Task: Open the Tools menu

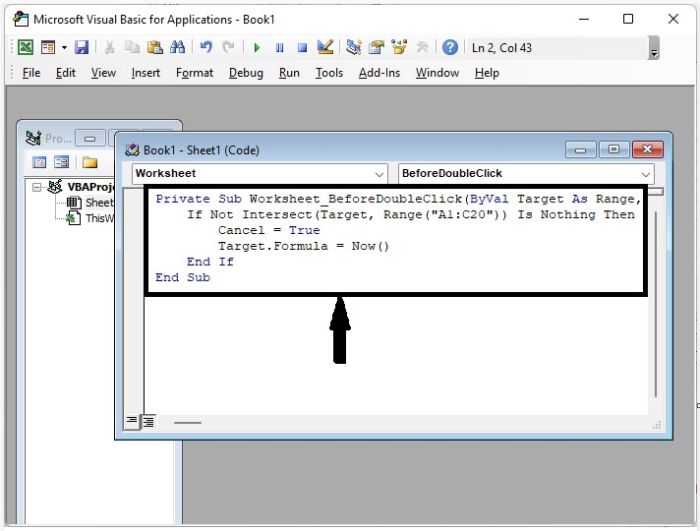Action: (x=329, y=73)
